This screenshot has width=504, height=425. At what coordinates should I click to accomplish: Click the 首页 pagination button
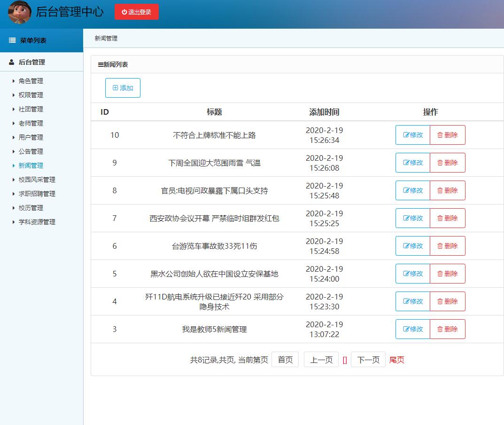[x=285, y=359]
